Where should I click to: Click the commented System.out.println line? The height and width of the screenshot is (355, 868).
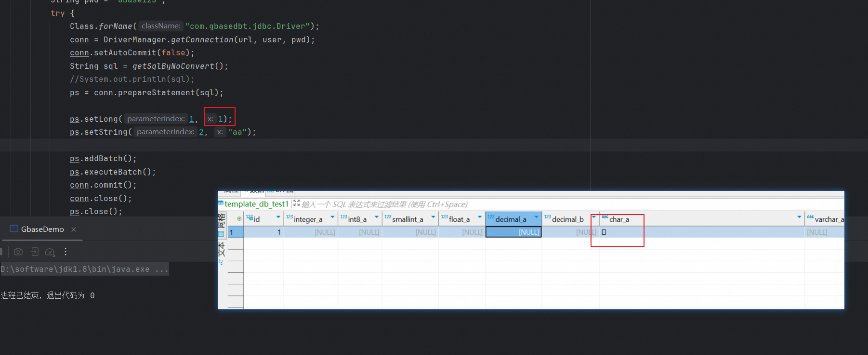[132, 79]
